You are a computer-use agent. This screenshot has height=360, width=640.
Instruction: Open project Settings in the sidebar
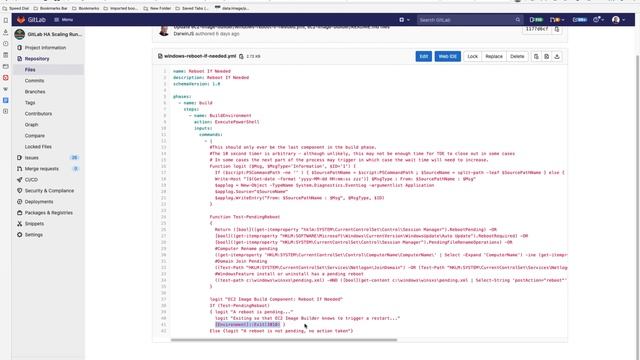[x=33, y=235]
